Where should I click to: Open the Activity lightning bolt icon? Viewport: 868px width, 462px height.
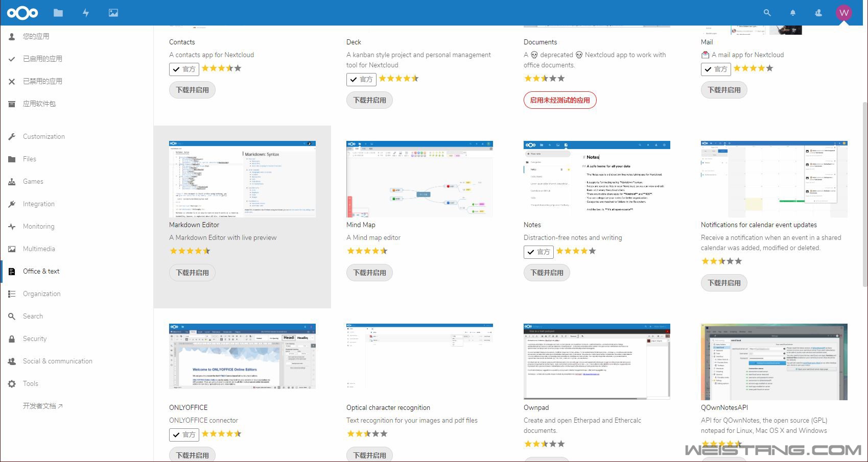point(86,13)
